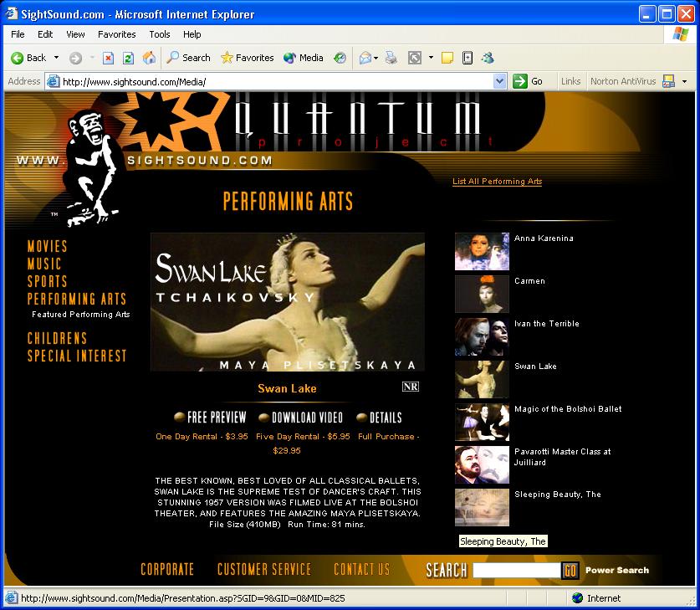The height and width of the screenshot is (610, 700).
Task: Click the Pavarotti Master Class thumbnail
Action: 483,465
